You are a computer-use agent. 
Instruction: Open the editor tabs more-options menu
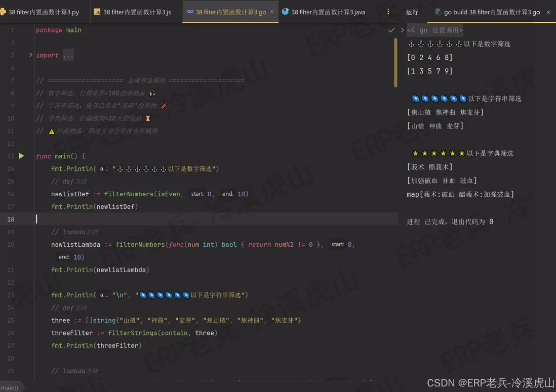pyautogui.click(x=388, y=12)
